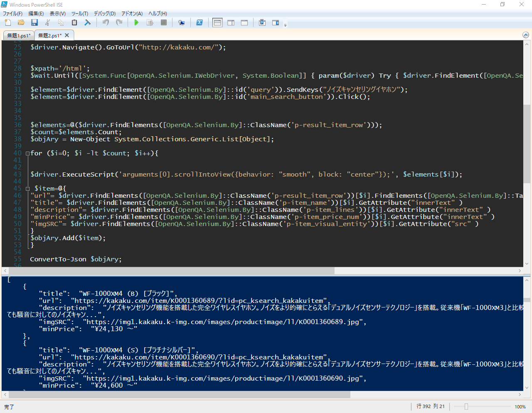Open the ツール(T) menu
This screenshot has width=532, height=413.
(x=80, y=14)
